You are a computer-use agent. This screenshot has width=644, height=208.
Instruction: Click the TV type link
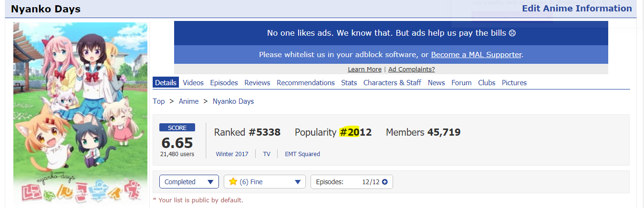tap(267, 154)
